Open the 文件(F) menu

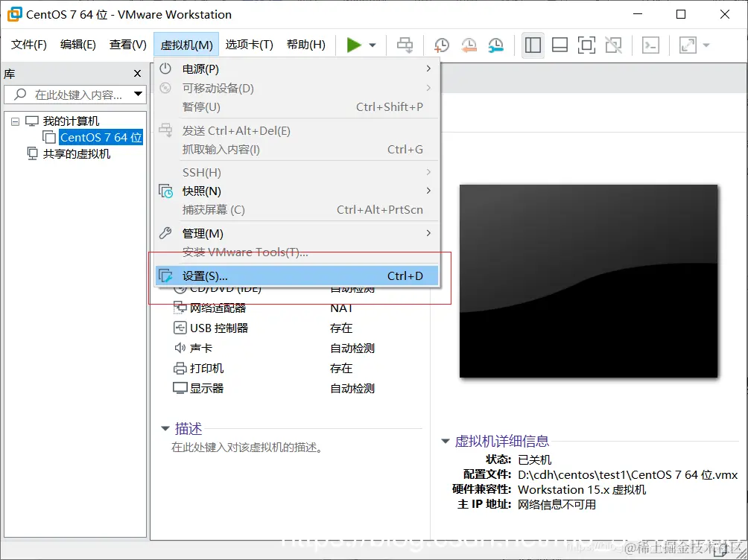point(29,45)
